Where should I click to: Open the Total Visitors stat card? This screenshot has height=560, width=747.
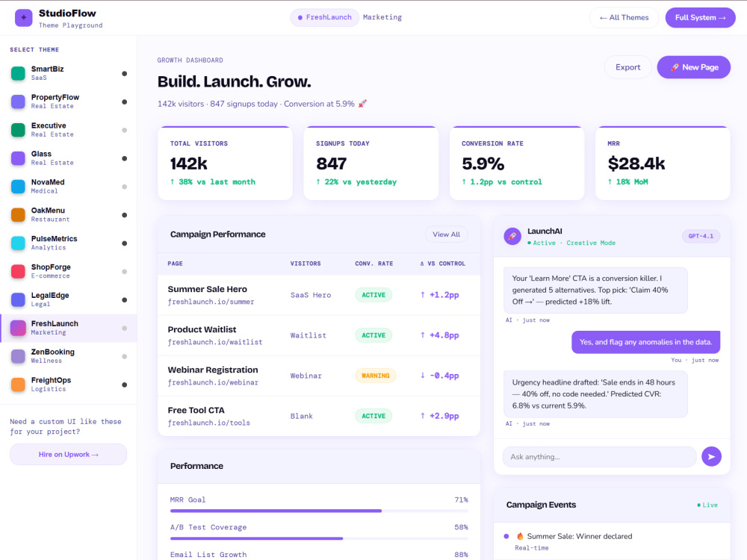pos(225,164)
